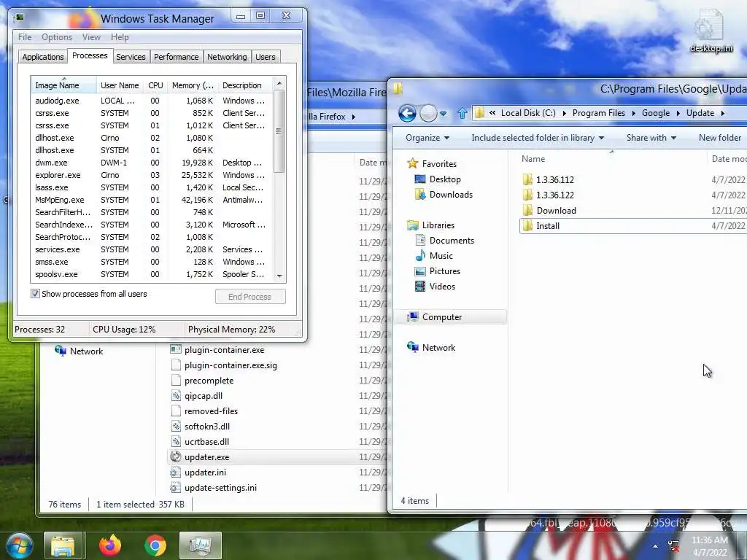Expand arrow after Firefox breadcrumb in back window
Viewport: 747px width, 560px height.
click(x=354, y=117)
